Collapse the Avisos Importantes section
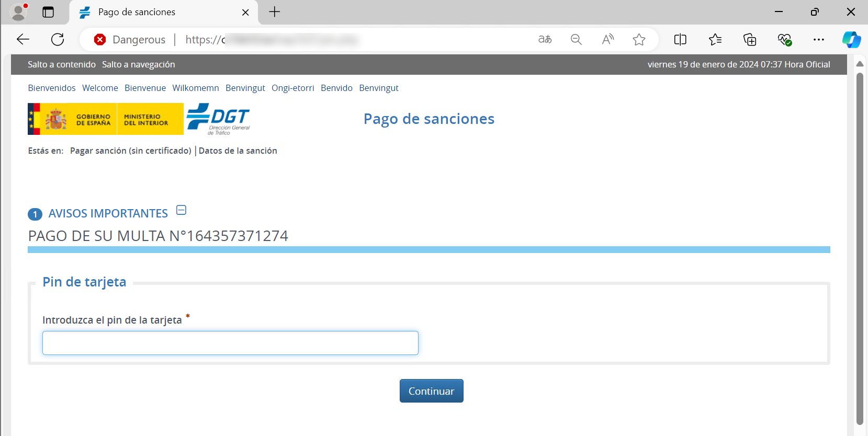Viewport: 868px width, 436px height. (182, 210)
